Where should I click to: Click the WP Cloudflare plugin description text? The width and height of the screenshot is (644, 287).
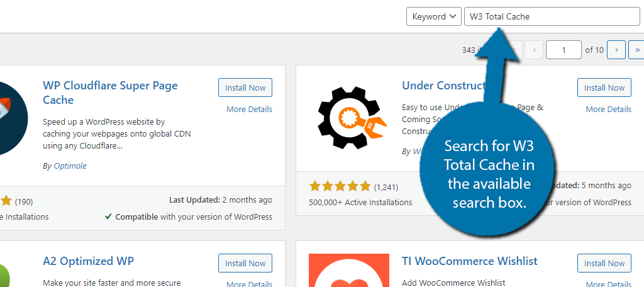(116, 134)
